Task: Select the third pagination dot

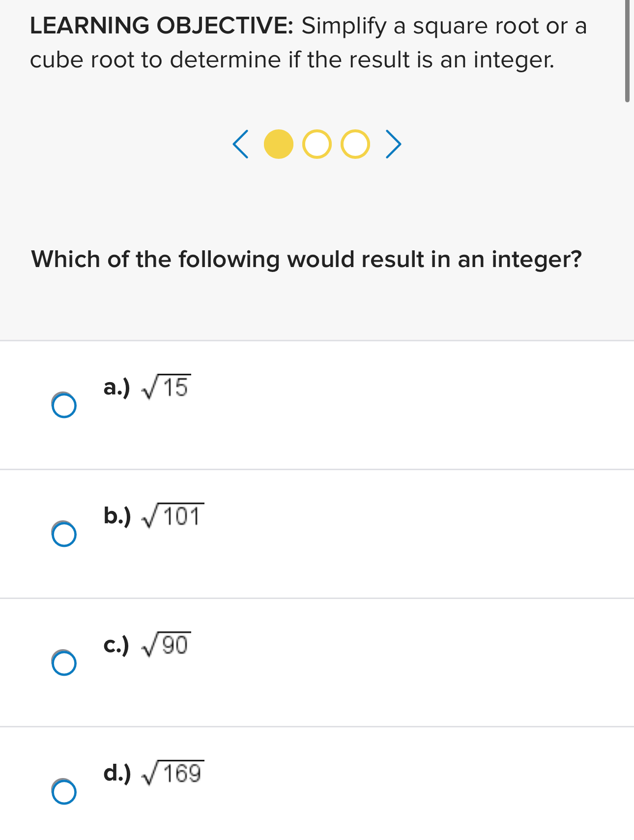Action: (x=355, y=145)
